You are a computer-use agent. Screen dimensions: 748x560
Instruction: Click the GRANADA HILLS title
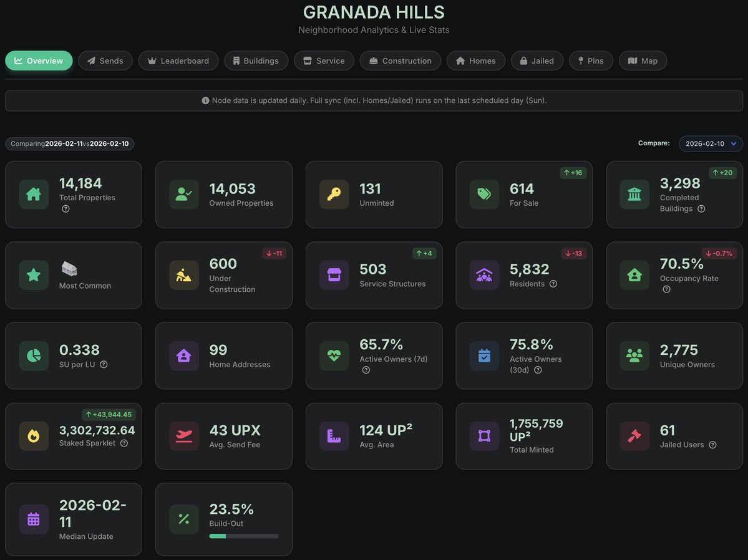pos(374,12)
